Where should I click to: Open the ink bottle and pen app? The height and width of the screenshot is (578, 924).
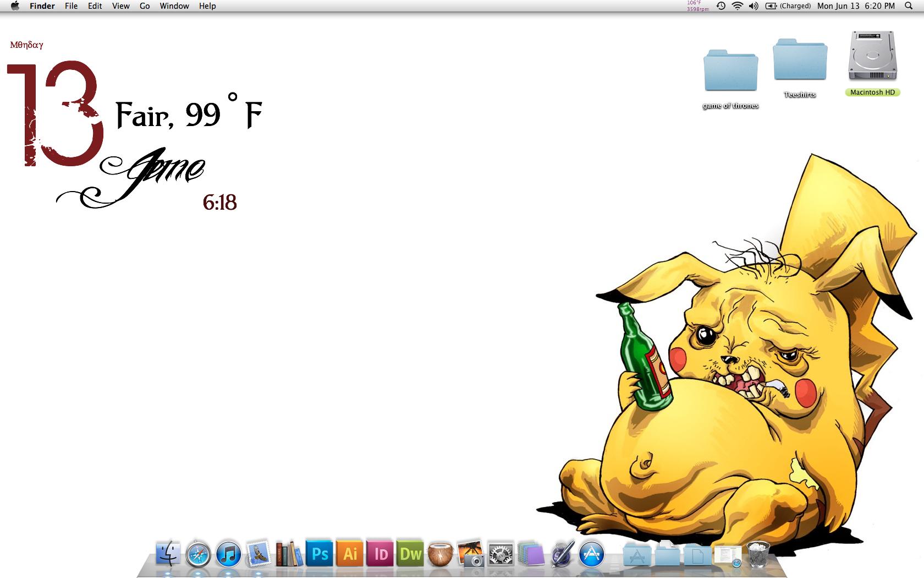(562, 554)
